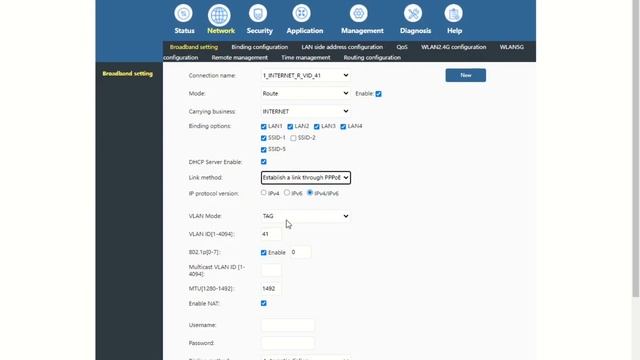Select Broadband setting in left sidebar
Screen dimensions: 640x360
[x=128, y=73]
